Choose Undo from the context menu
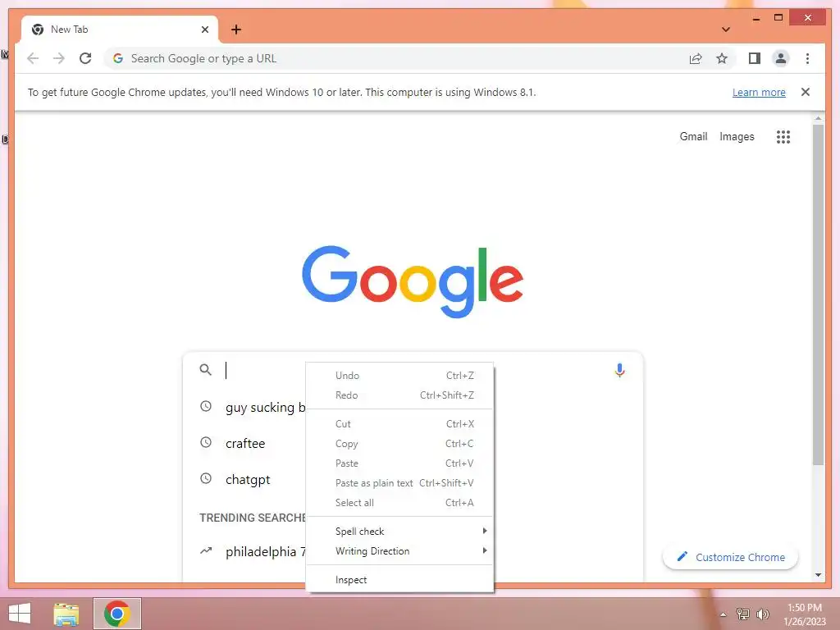The height and width of the screenshot is (630, 840). point(399,376)
